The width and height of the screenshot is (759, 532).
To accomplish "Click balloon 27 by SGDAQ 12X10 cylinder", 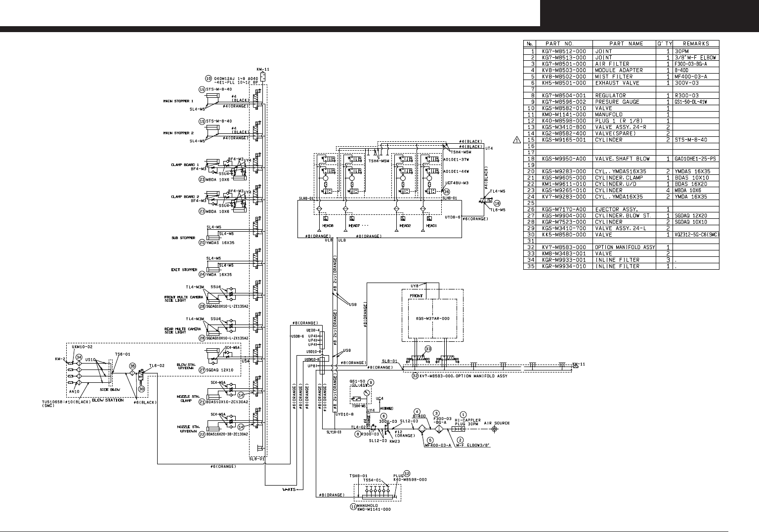I will pos(202,369).
